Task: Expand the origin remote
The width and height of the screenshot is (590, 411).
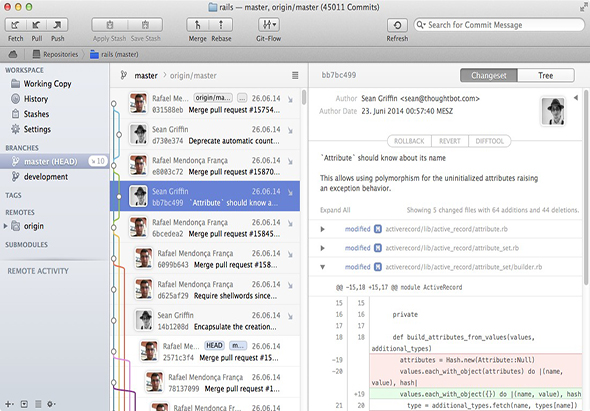Action: pos(5,226)
